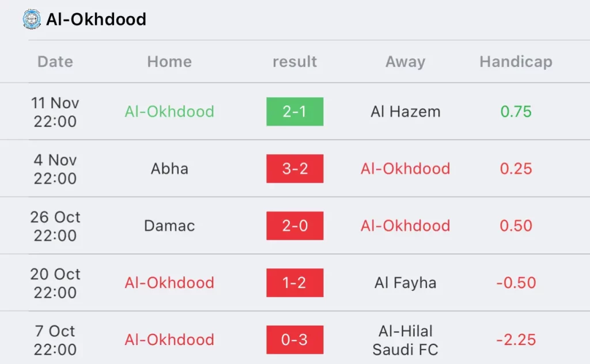
Task: Click the Al-Okhdood club crest icon
Action: click(32, 19)
